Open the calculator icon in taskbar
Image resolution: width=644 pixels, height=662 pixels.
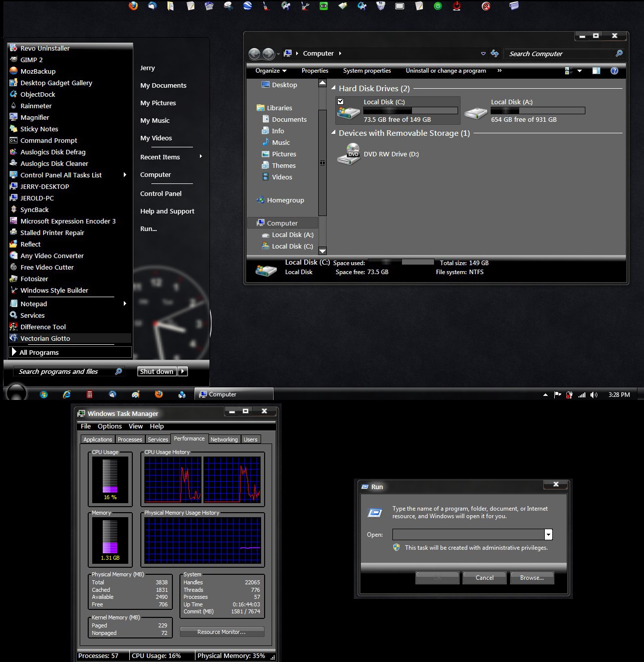(x=89, y=394)
